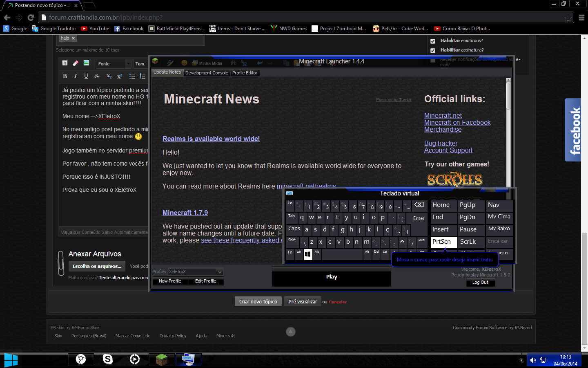The width and height of the screenshot is (588, 368).
Task: Click Log Out in launcher
Action: click(480, 282)
